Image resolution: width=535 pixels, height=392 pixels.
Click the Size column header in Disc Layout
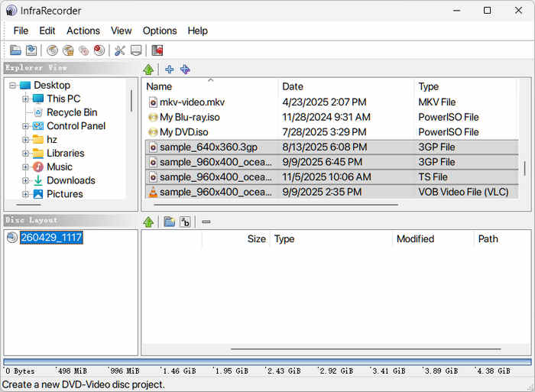pyautogui.click(x=235, y=239)
